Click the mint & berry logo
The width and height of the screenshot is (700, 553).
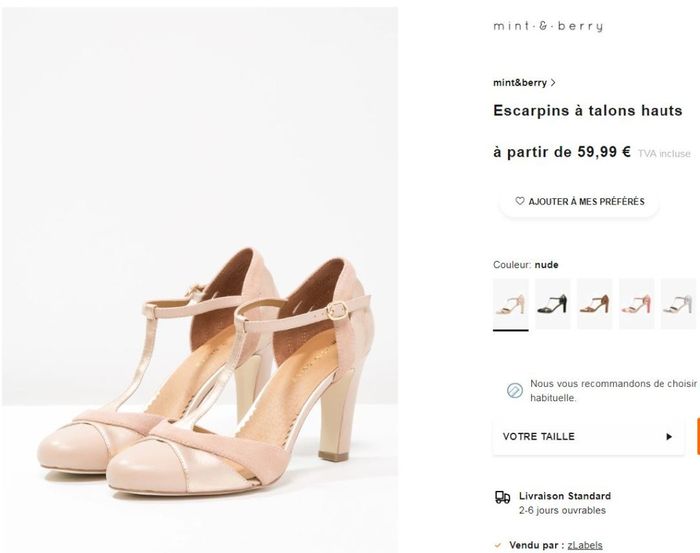[x=548, y=27]
